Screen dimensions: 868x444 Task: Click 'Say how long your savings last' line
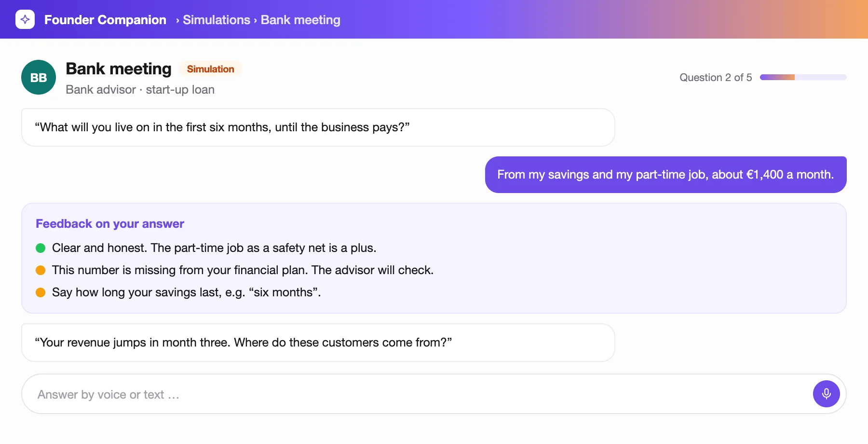[x=186, y=292]
